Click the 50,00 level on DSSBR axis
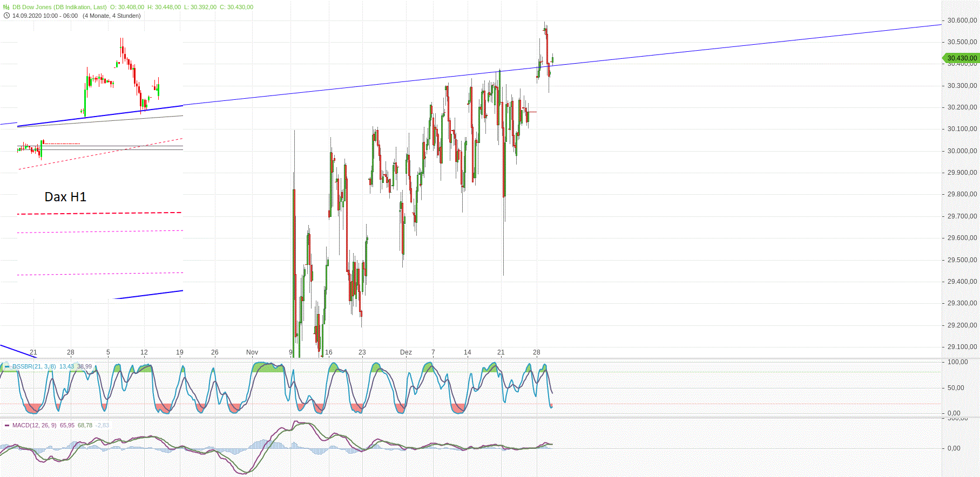The width and height of the screenshot is (980, 477). [x=956, y=388]
